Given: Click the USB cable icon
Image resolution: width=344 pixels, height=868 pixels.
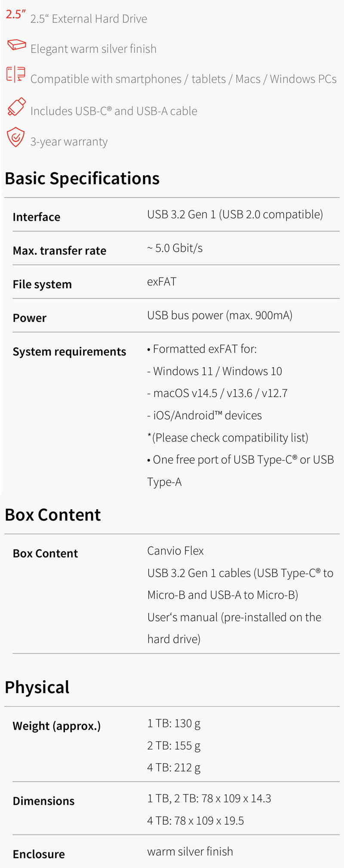Looking at the screenshot, I should pos(16,107).
